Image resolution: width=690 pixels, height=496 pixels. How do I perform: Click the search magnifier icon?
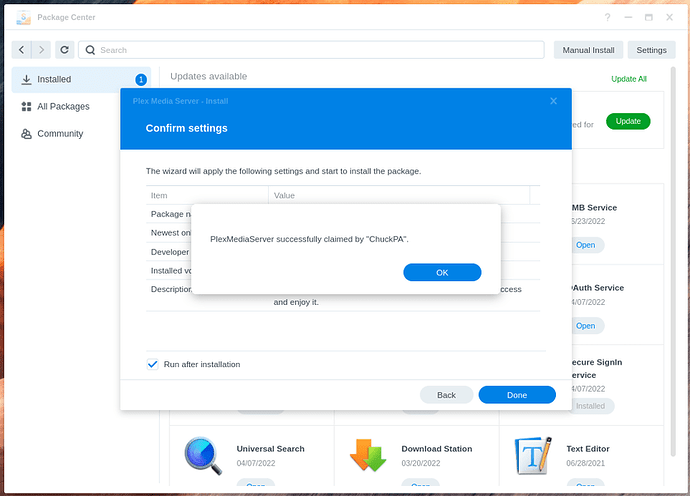(90, 50)
